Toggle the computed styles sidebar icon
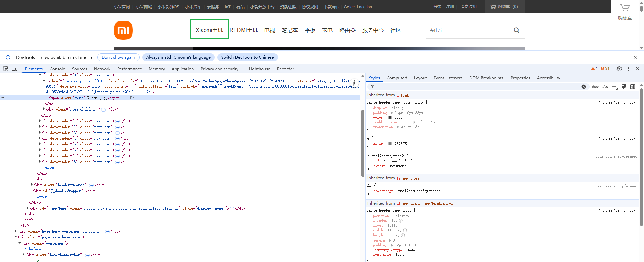 [x=633, y=87]
